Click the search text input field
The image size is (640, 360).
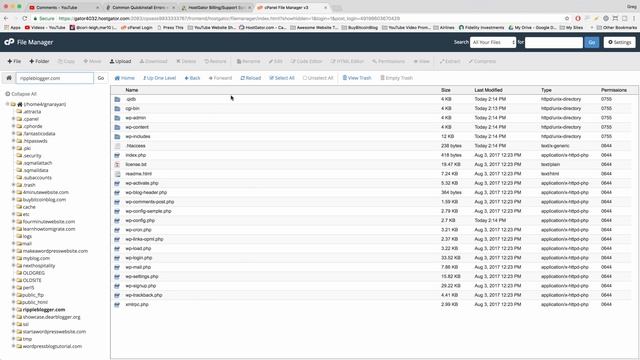coord(554,42)
